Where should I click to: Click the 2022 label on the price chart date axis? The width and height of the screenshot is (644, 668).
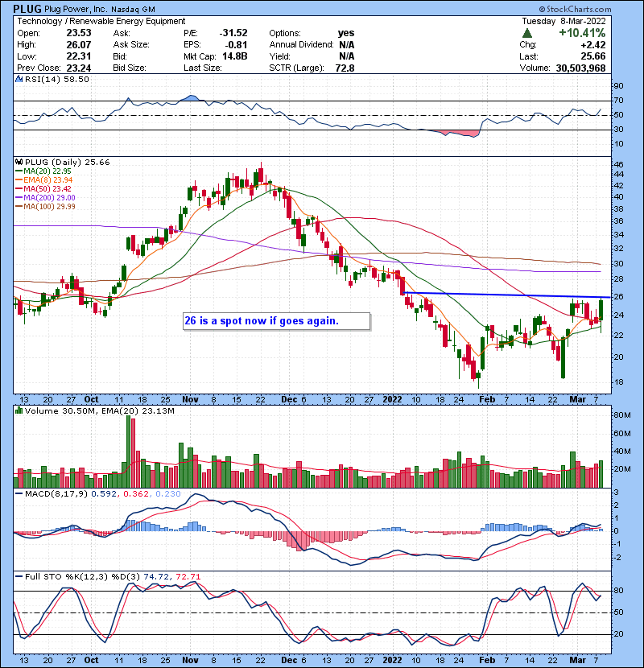[392, 400]
